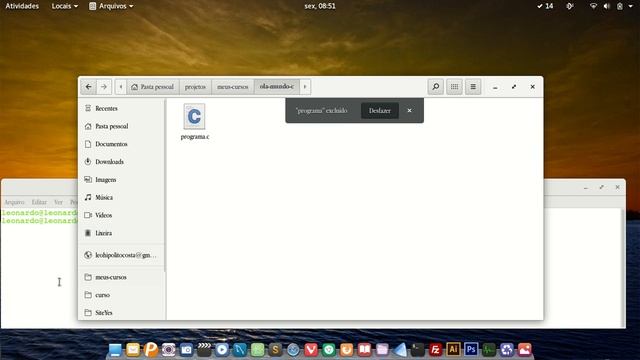
Task: Open media player play icon in dock
Action: point(222,349)
